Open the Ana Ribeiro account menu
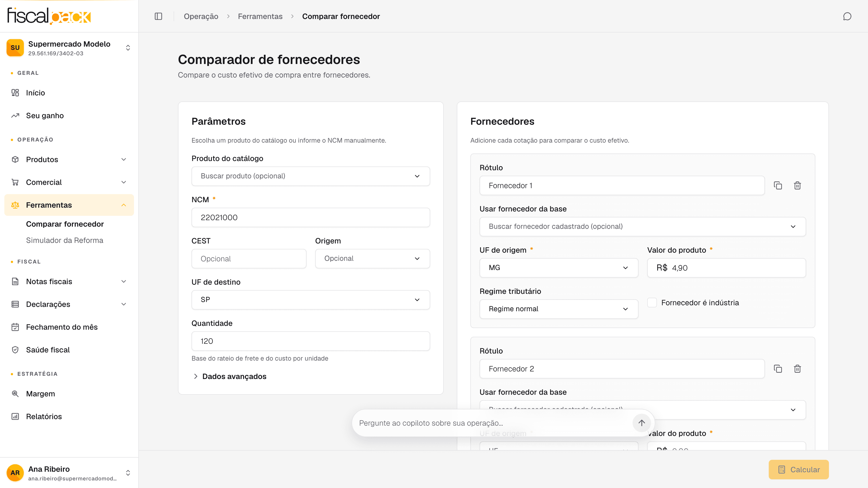This screenshot has height=488, width=868. [69, 473]
